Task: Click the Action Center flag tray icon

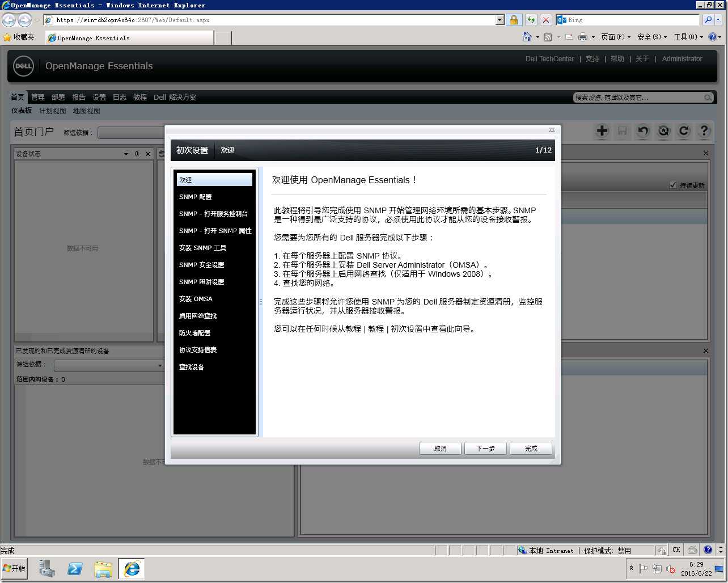Action: click(643, 569)
